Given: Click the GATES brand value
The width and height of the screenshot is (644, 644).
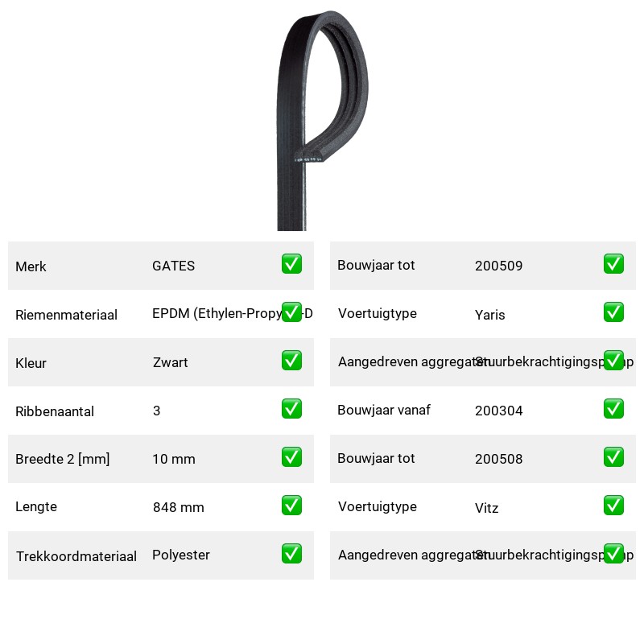Looking at the screenshot, I should [x=173, y=266].
